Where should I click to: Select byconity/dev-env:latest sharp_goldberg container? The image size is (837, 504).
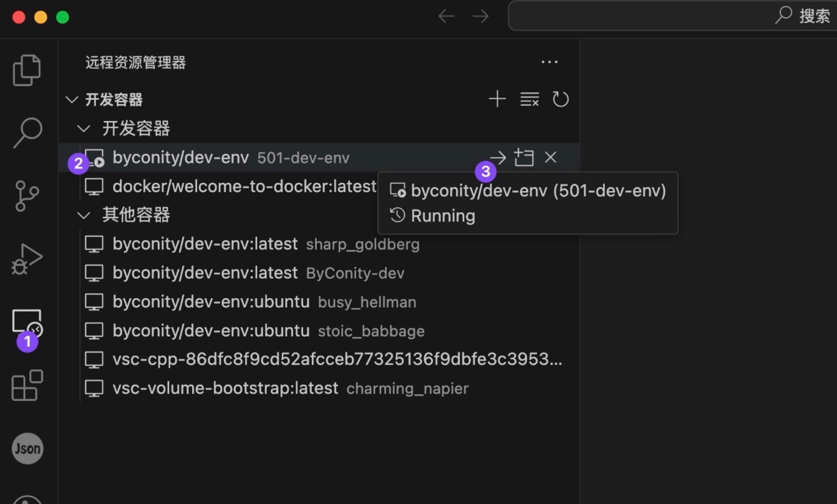click(x=319, y=244)
